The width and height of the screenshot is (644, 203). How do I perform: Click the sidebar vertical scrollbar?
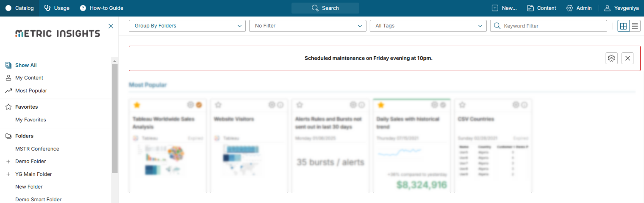114,118
